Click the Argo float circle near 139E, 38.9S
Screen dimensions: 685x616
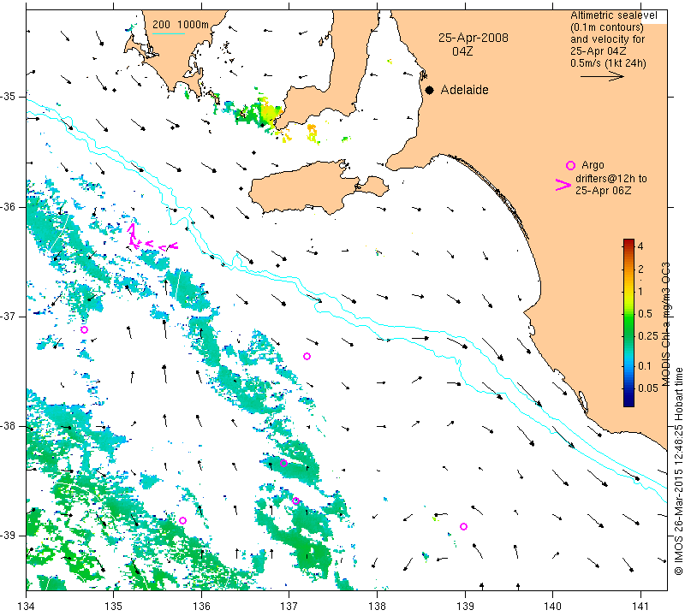point(463,526)
